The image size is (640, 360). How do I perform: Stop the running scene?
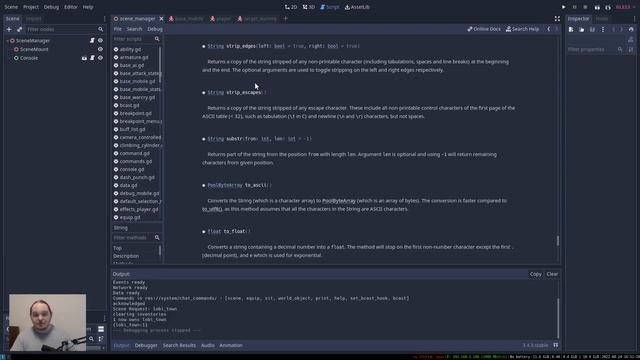click(585, 7)
